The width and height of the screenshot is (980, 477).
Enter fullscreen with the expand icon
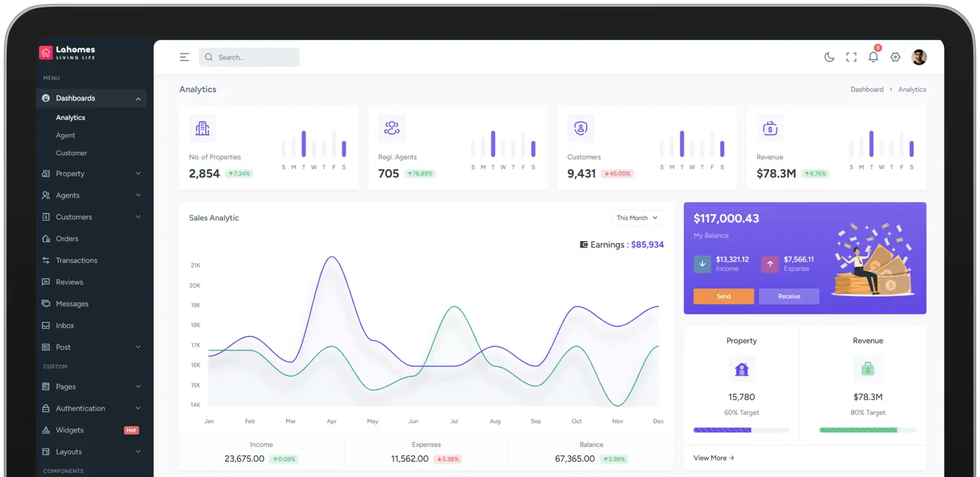tap(851, 57)
